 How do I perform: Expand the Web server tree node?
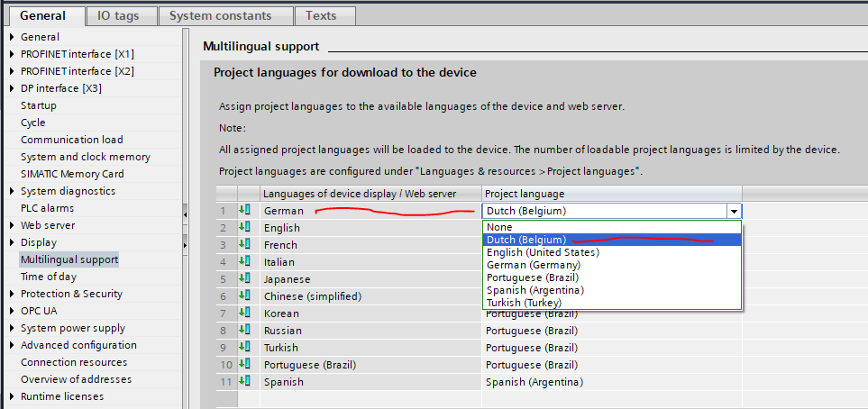[12, 225]
